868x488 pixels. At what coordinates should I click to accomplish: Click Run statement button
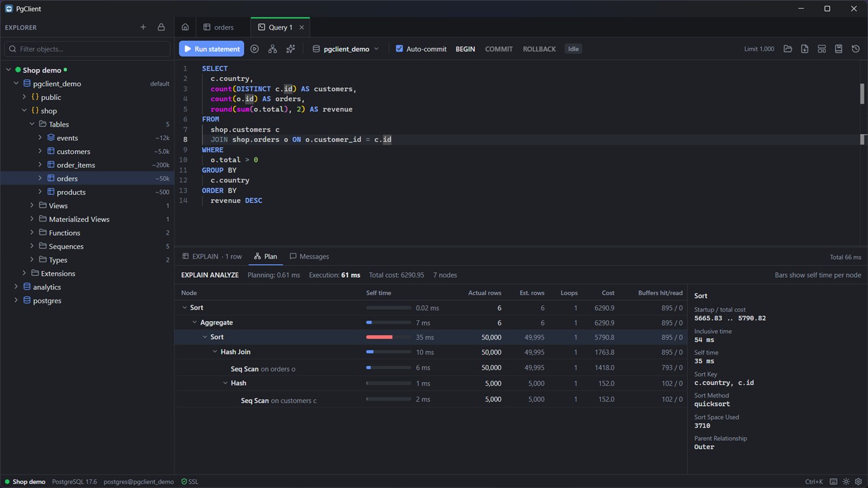212,49
